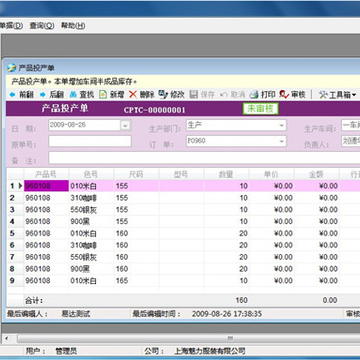Viewport: 360px width, 360px height.
Task: Click the 原单号 input field
Action: [90, 141]
